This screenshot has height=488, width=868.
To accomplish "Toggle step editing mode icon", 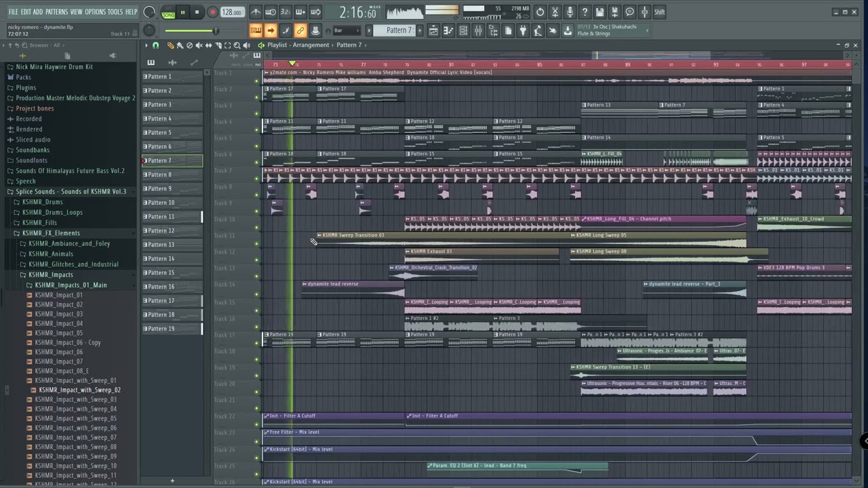I will 285,30.
